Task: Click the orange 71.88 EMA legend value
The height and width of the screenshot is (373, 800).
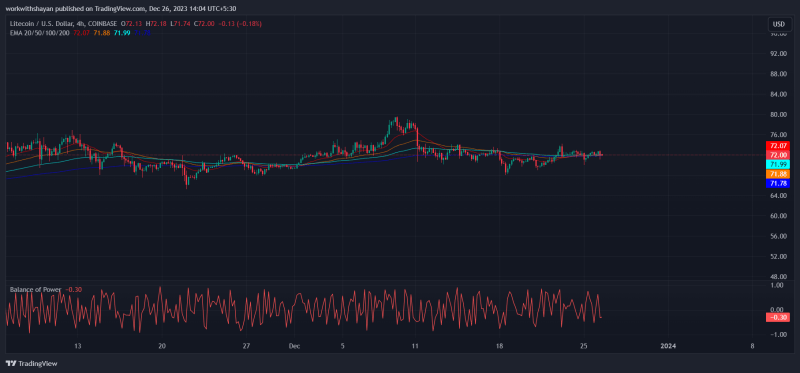Action: (x=102, y=33)
